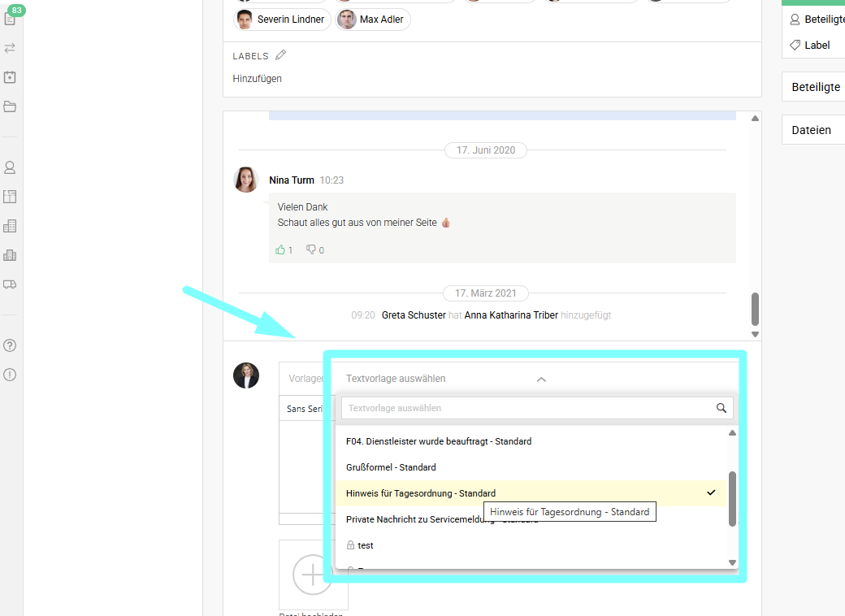
Task: Open the documents icon with badge 83
Action: [10, 19]
